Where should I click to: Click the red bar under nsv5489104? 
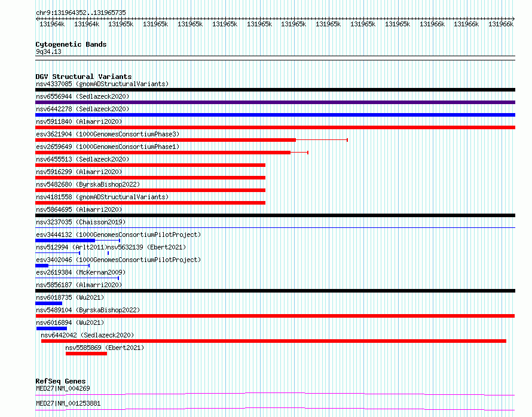click(x=275, y=316)
